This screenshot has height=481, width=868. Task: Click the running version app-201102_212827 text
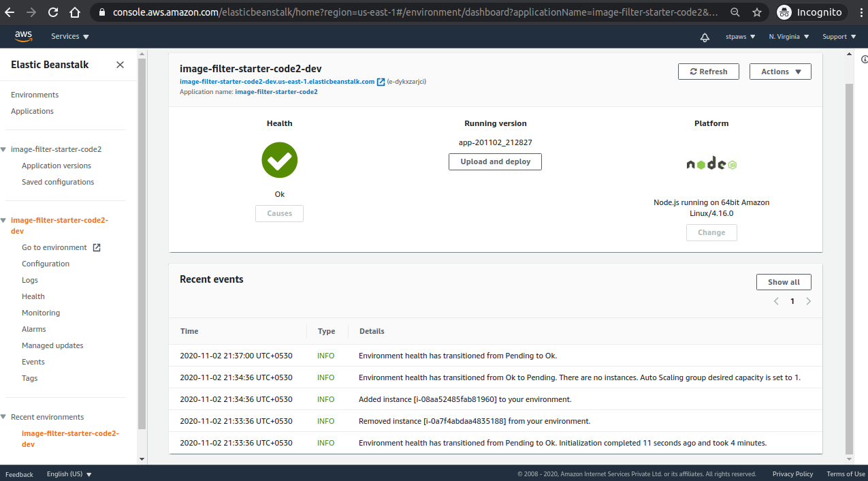coord(496,142)
